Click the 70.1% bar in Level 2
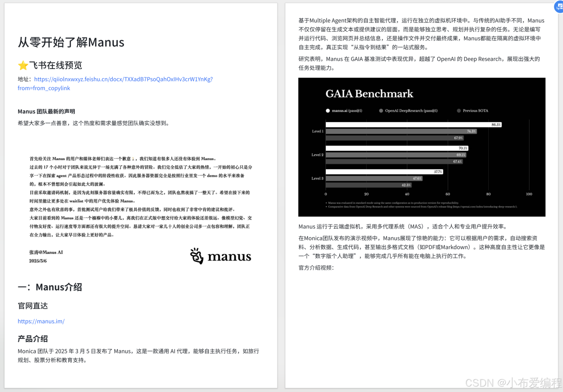Screen dimensions: 563x392 [397, 149]
